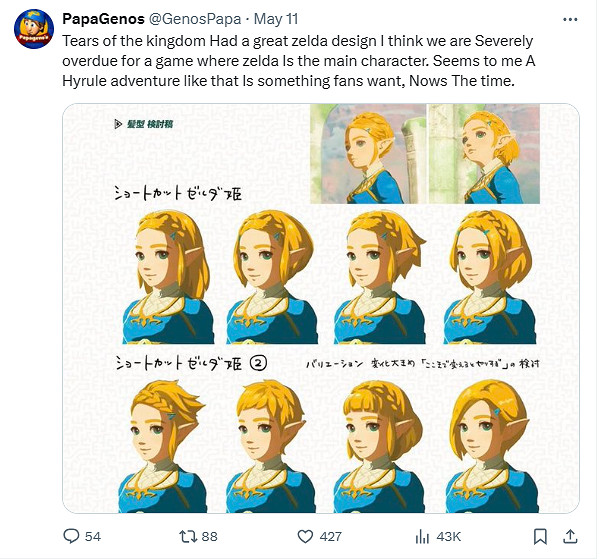The image size is (601, 559).
Task: Open the reply icon on the tweet
Action: [x=71, y=536]
